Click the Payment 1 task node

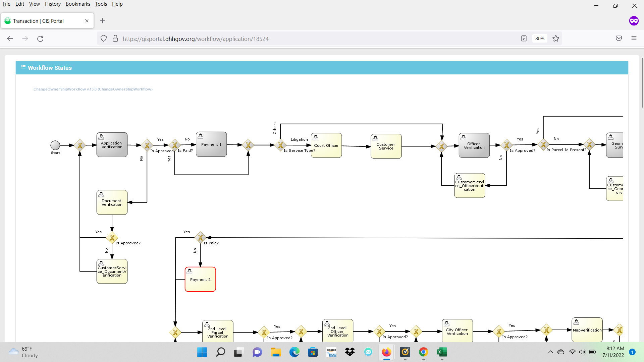tap(211, 144)
